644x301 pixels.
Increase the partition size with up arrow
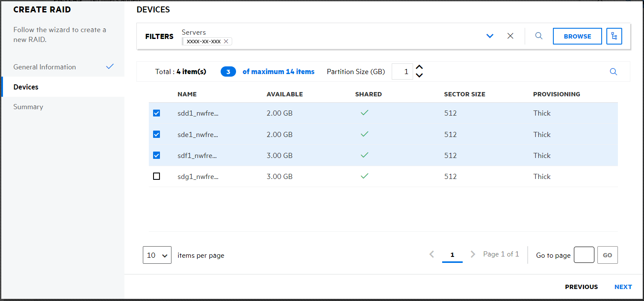point(419,68)
